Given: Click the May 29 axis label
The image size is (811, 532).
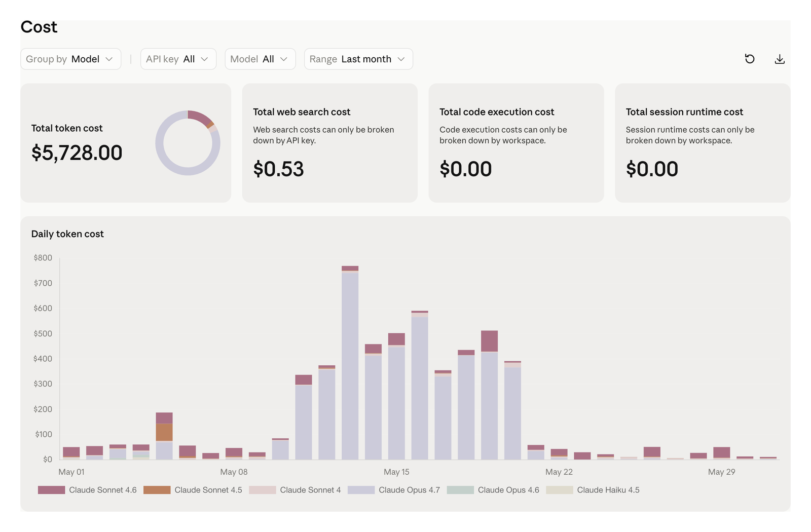Looking at the screenshot, I should click(721, 472).
